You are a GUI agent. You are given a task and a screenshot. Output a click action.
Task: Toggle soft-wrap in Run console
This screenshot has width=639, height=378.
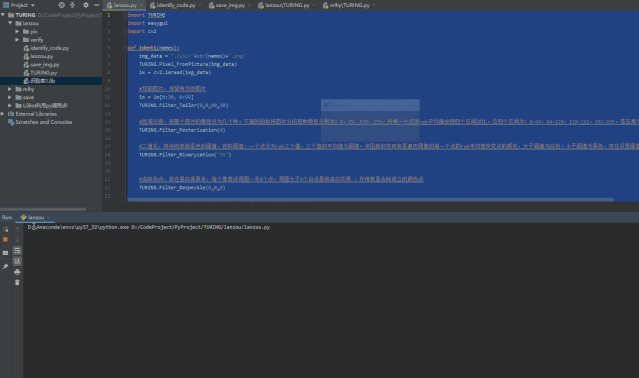tap(17, 251)
